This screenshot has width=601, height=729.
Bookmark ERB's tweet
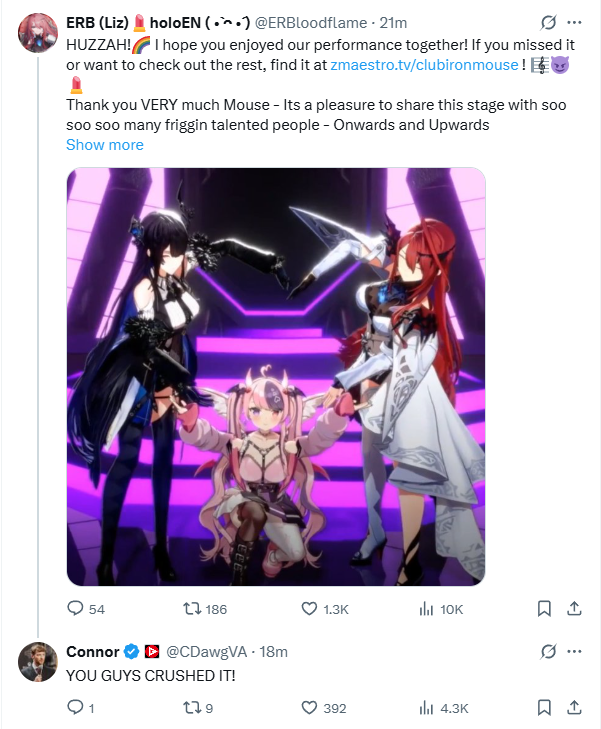click(x=544, y=609)
